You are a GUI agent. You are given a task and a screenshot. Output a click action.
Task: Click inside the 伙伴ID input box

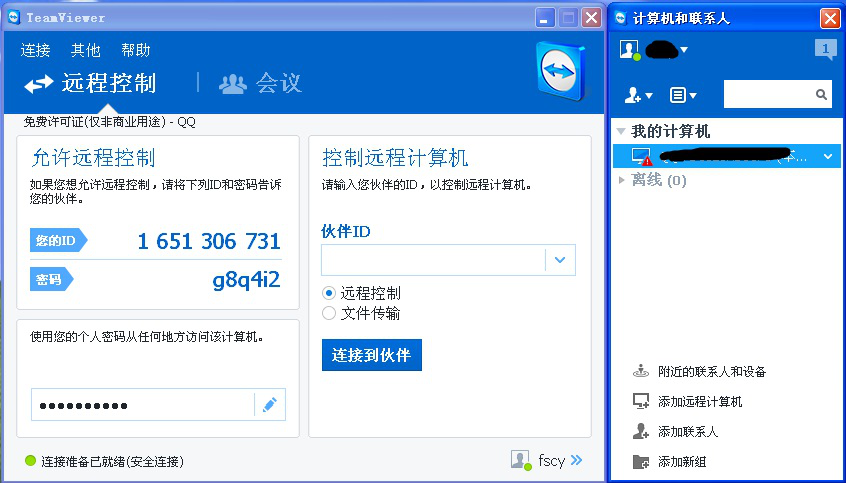433,260
